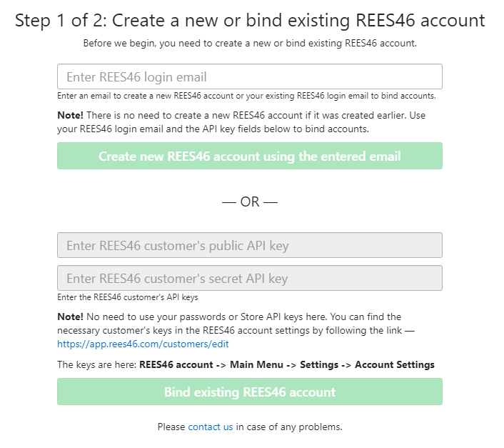Viewport: 504px width, 448px height.
Task: Click the first bold Note! label
Action: (x=70, y=115)
